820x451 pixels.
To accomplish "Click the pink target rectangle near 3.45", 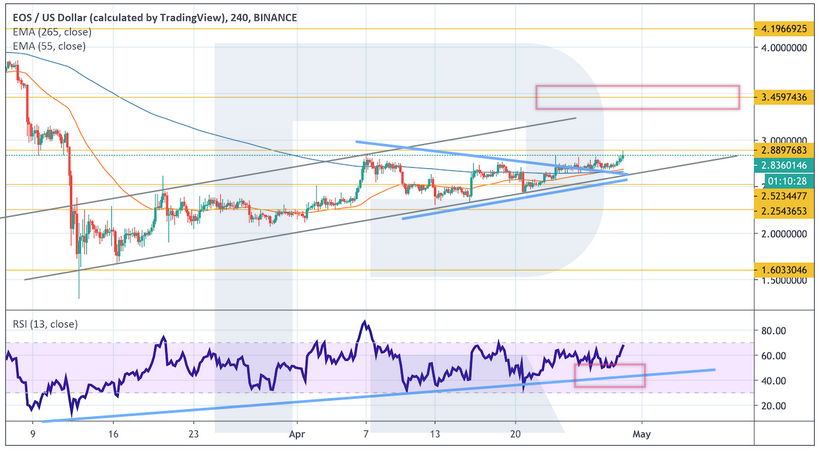I will pos(637,97).
